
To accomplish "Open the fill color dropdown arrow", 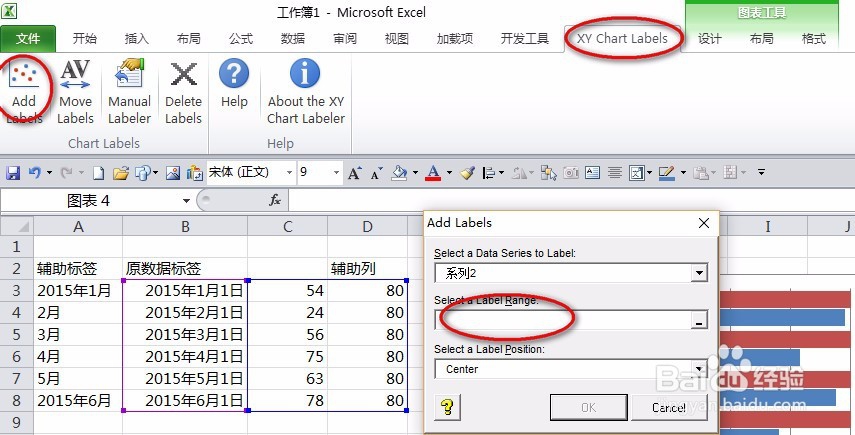I will click(x=416, y=173).
